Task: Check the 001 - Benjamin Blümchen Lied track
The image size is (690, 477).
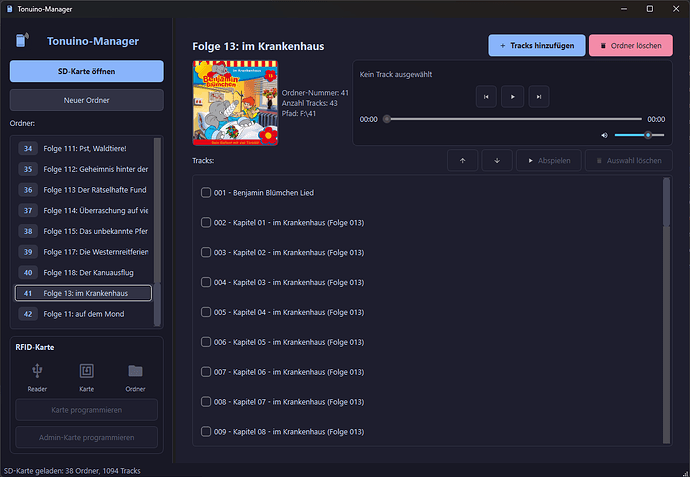Action: coord(206,193)
